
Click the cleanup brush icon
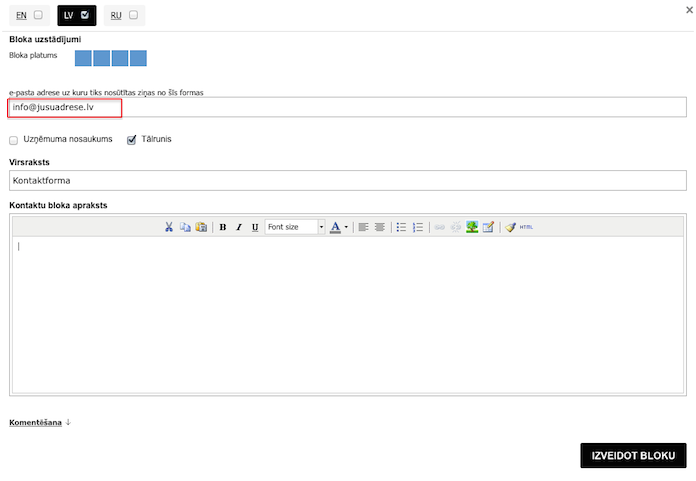510,227
